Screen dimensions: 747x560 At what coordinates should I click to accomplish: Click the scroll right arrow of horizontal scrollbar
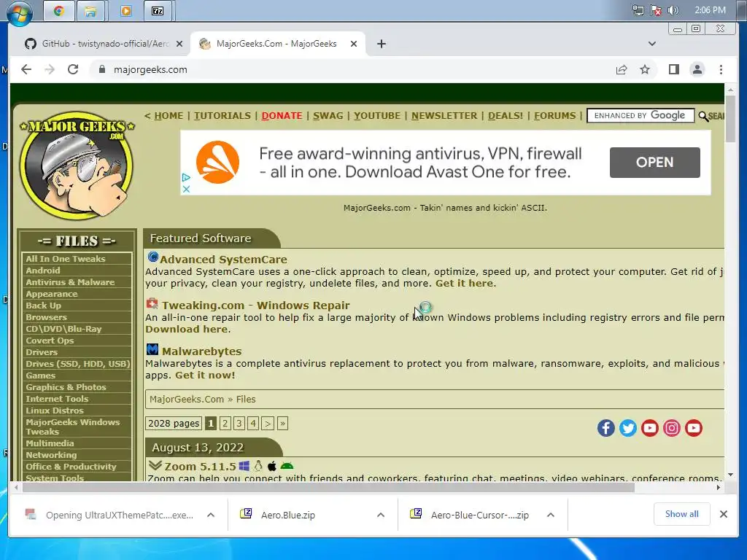pyautogui.click(x=719, y=488)
